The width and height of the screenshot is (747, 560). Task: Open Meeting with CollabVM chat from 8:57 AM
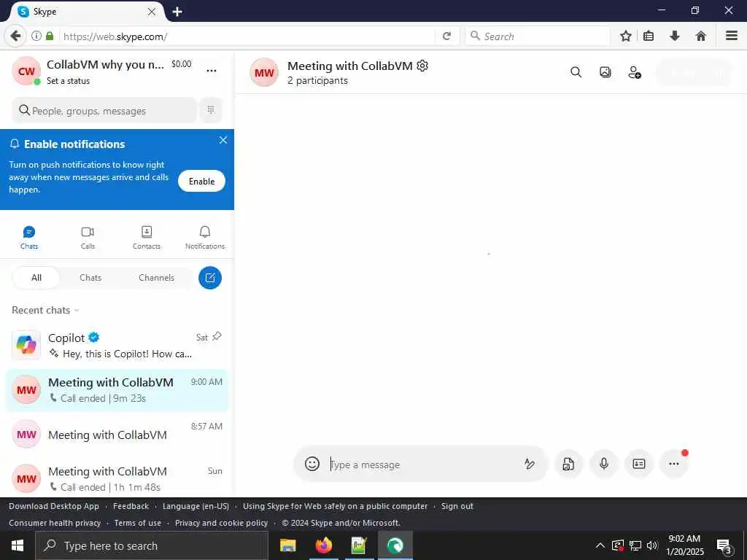[117, 435]
